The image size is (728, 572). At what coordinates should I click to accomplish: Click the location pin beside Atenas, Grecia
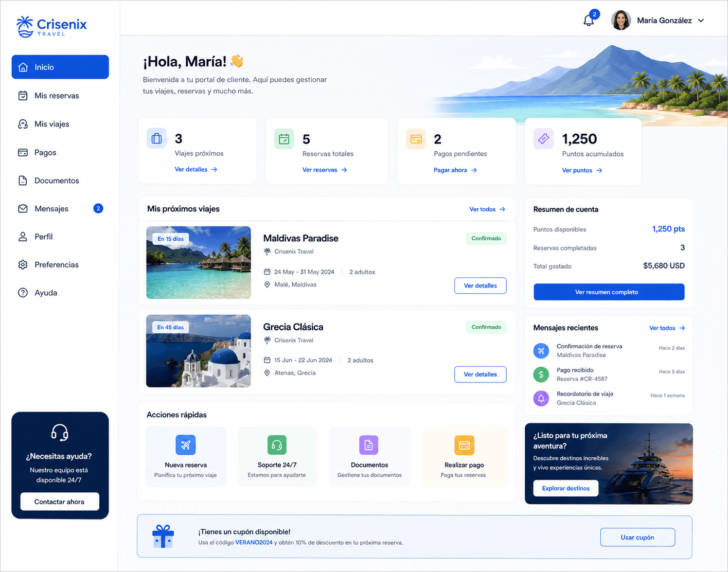coord(267,373)
